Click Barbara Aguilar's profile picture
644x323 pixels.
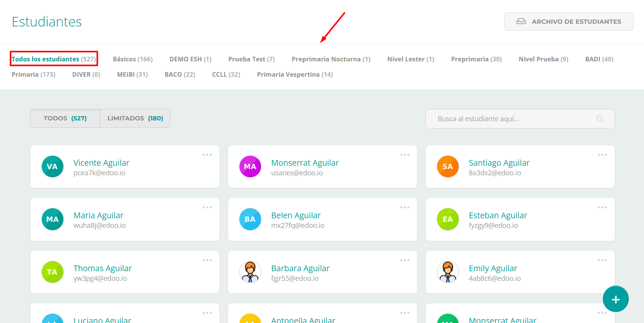250,272
